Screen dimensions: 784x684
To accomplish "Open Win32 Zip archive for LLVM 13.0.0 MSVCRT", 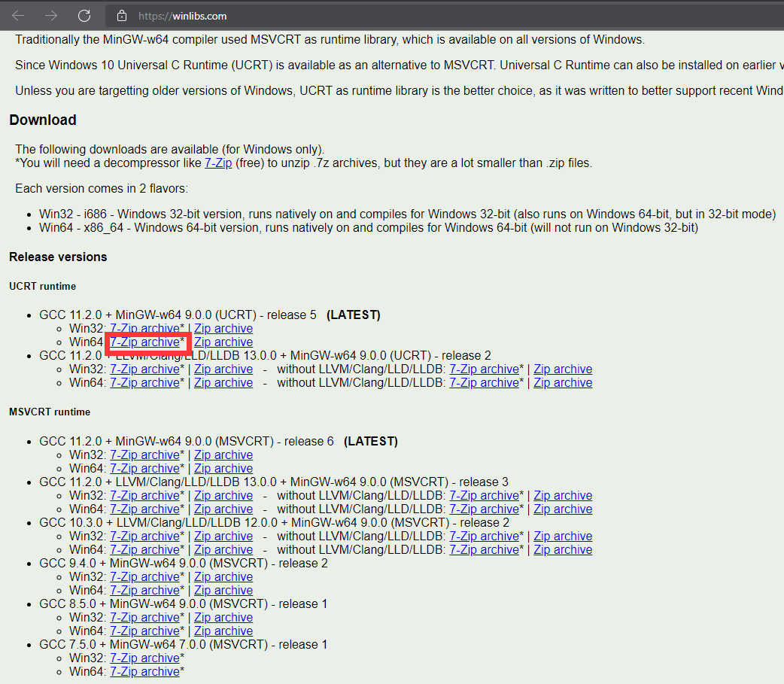I will click(x=223, y=495).
